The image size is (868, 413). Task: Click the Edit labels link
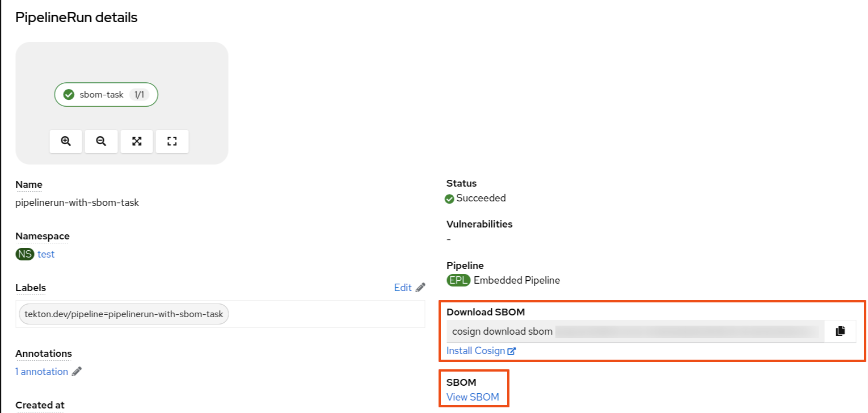[x=402, y=288]
